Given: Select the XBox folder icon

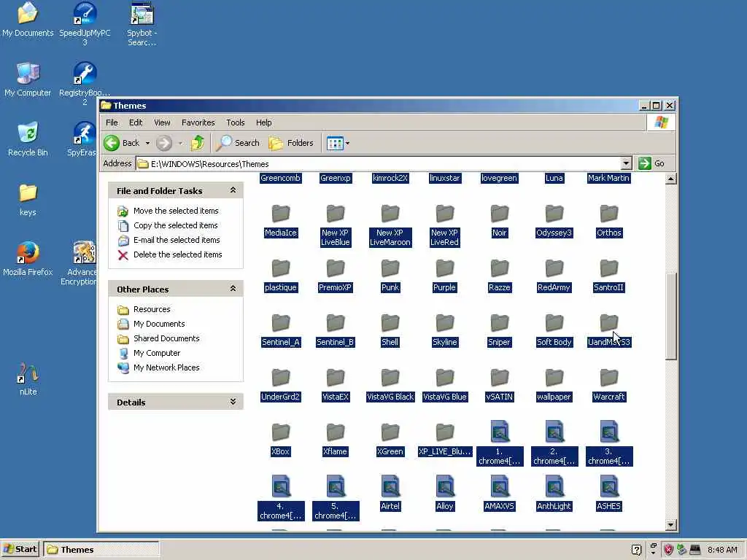Looking at the screenshot, I should pyautogui.click(x=281, y=432).
